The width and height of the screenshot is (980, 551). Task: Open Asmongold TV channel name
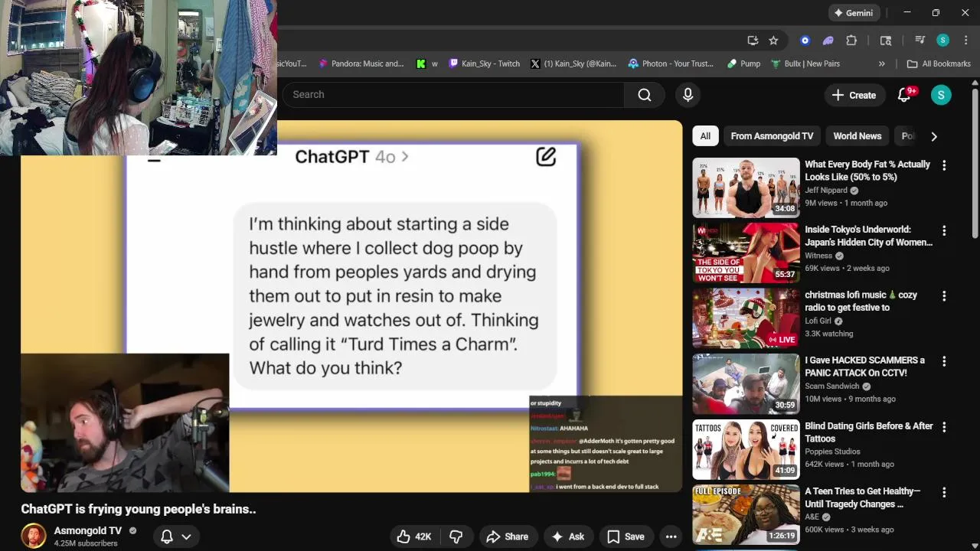click(87, 530)
